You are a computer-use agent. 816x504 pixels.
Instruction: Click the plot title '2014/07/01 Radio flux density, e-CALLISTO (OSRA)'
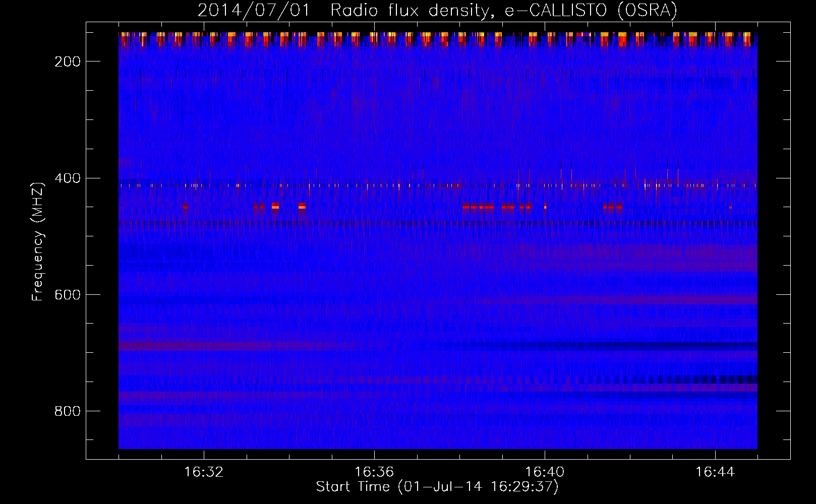point(437,11)
